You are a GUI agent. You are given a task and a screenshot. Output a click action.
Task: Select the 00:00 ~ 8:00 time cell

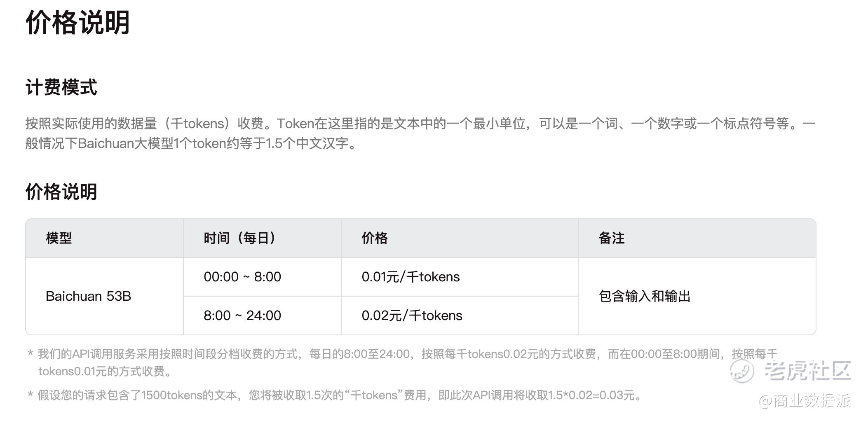(242, 277)
